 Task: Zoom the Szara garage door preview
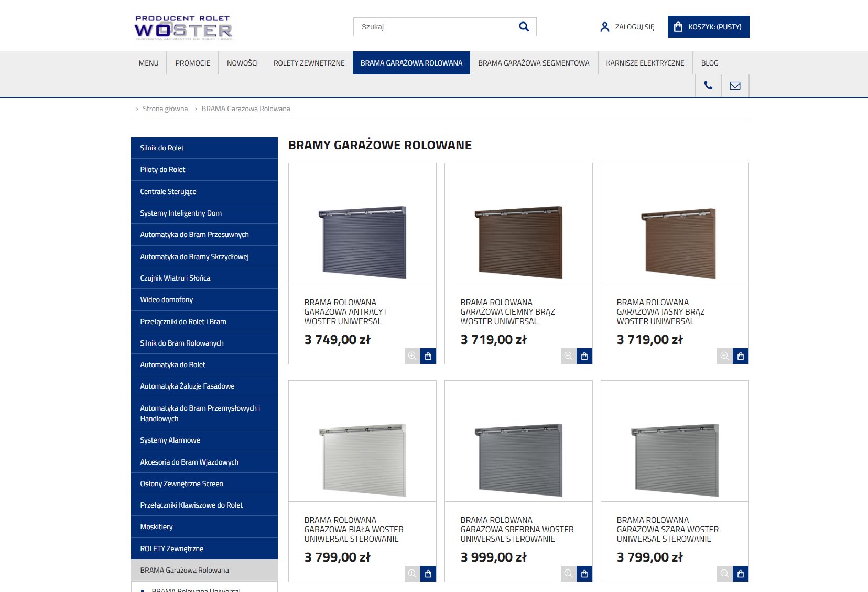[724, 574]
